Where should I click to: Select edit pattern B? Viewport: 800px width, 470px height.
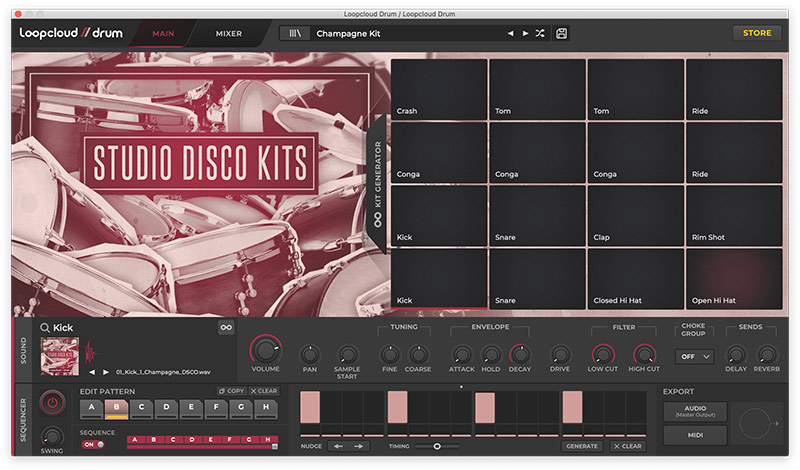coord(116,408)
